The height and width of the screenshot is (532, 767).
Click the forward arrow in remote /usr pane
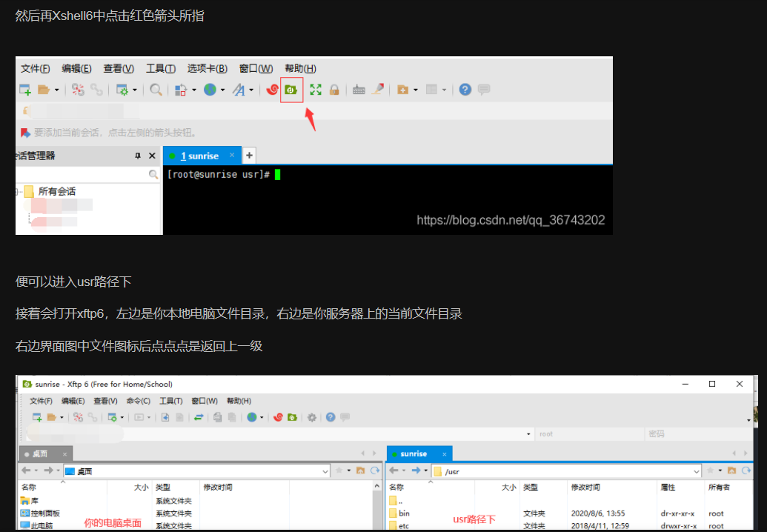416,471
